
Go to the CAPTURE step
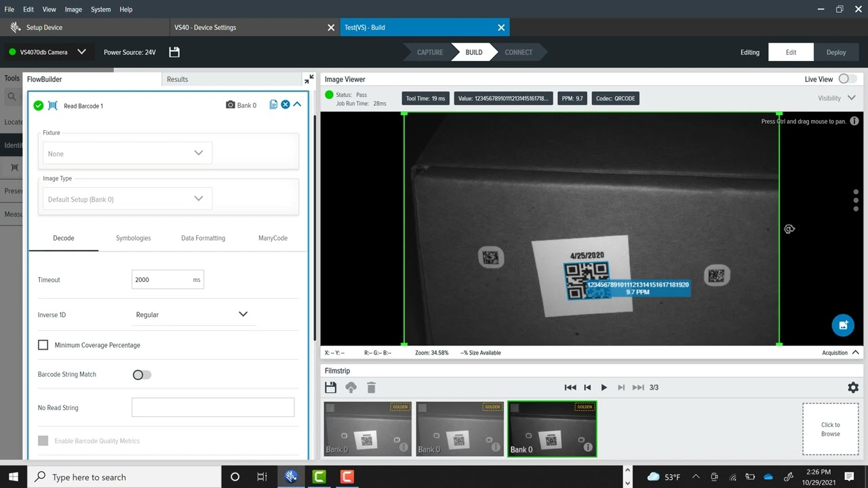pyautogui.click(x=430, y=52)
